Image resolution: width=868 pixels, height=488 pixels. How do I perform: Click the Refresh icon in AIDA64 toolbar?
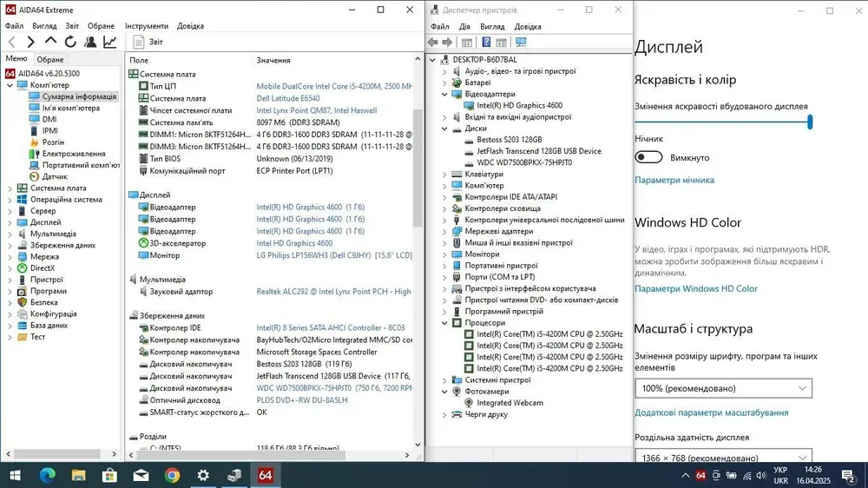click(69, 42)
